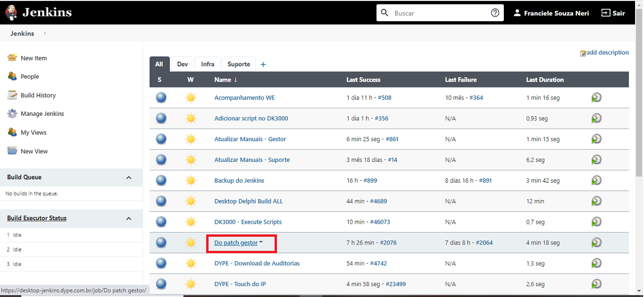Open failed build #364

pyautogui.click(x=476, y=98)
